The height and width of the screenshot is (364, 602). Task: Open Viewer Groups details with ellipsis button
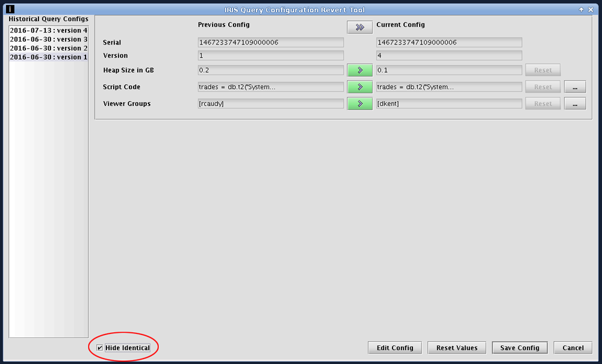[x=575, y=103]
